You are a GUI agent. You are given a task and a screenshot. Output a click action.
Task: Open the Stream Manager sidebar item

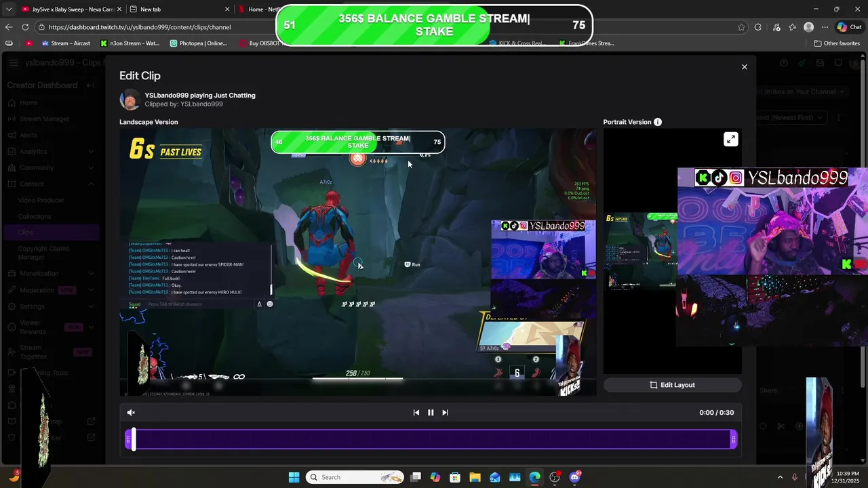45,119
